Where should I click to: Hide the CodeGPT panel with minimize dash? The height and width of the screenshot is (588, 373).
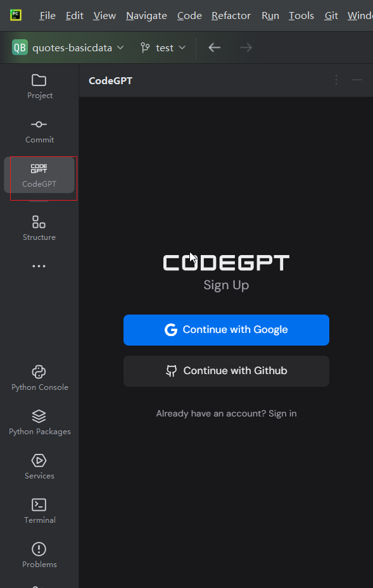click(x=357, y=80)
